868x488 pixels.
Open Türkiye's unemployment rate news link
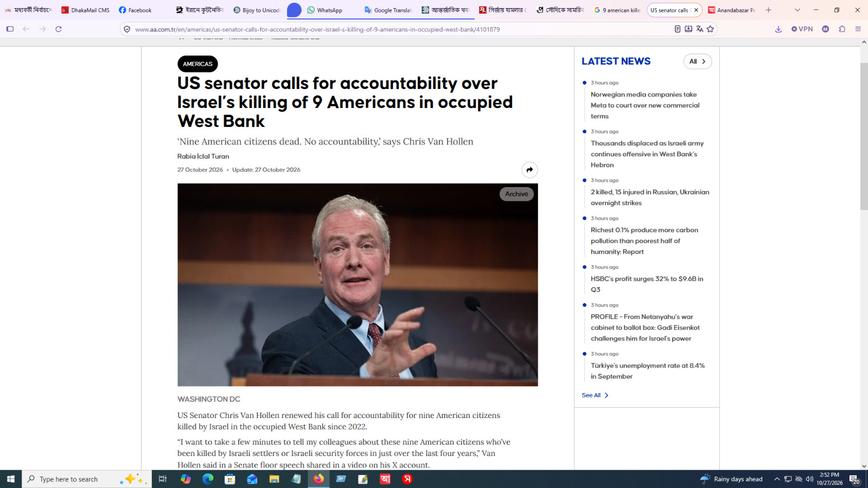point(648,371)
